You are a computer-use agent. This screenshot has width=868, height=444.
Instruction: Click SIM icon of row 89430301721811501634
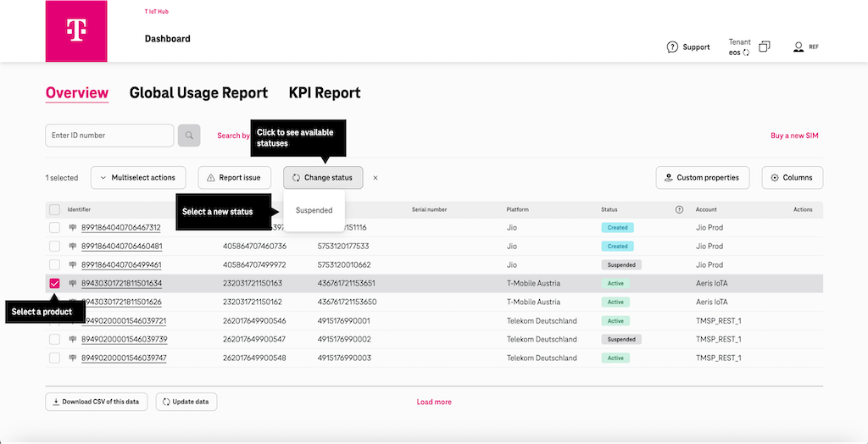[73, 284]
